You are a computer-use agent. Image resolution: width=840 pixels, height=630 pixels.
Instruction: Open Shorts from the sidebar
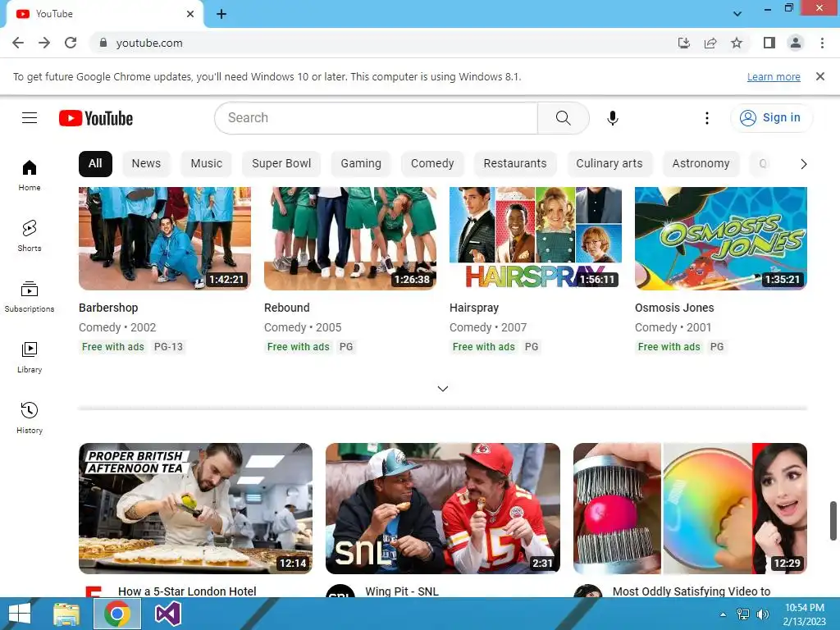click(30, 235)
